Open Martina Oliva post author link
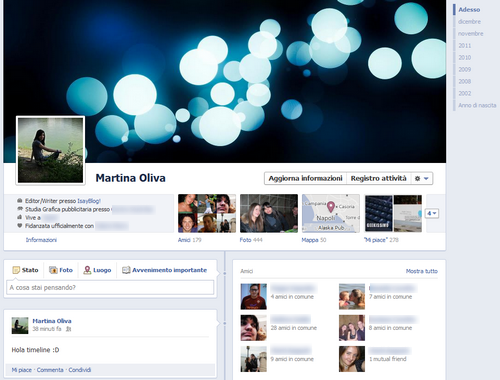The height and width of the screenshot is (380, 500). coord(52,321)
